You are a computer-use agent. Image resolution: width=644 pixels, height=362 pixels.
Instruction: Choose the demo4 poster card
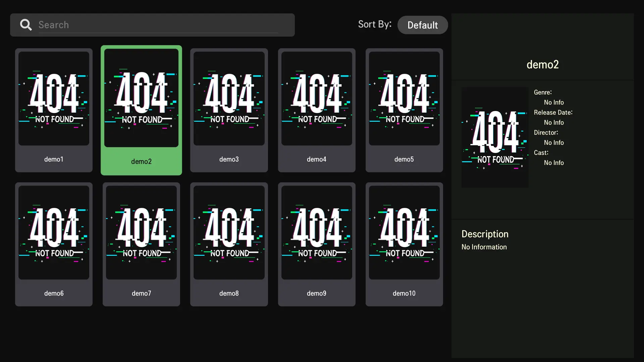pos(316,110)
